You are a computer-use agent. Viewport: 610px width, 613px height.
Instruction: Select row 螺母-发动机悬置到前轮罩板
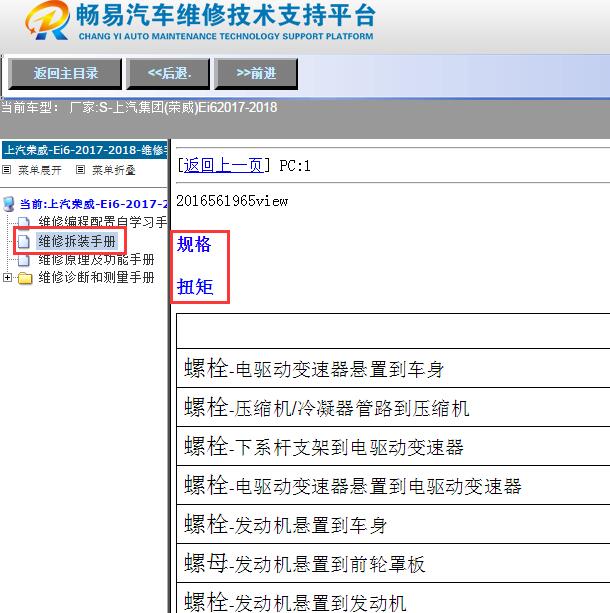(393, 563)
